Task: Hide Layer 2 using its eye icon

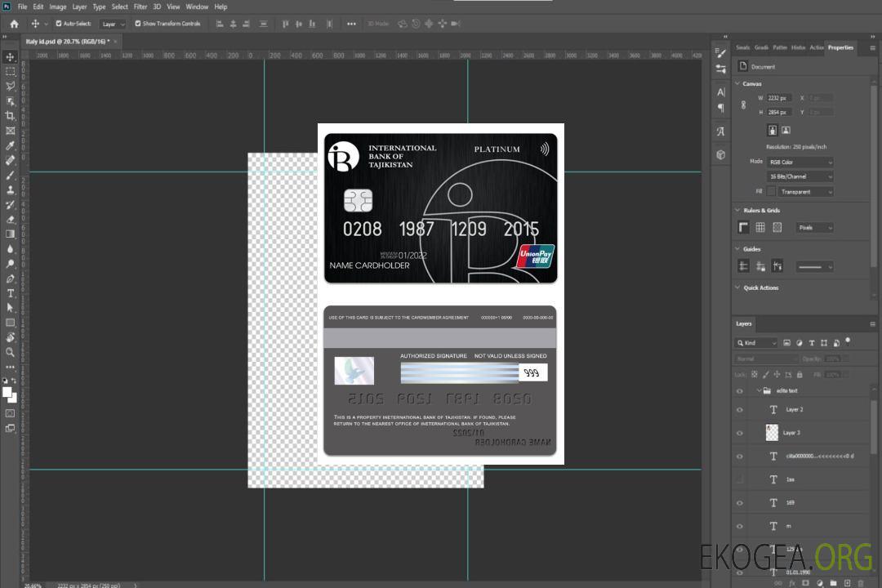Action: point(740,410)
